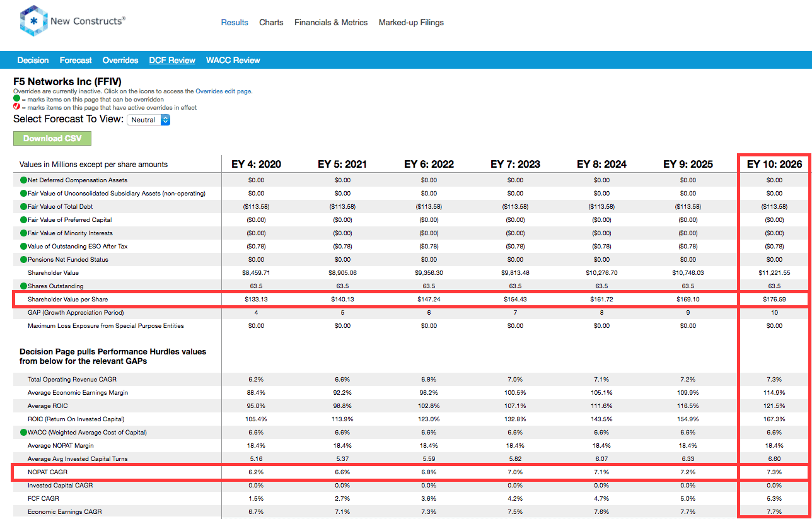The width and height of the screenshot is (812, 519).
Task: Click green override dot for Net Deferred Compensation Assets
Action: coord(23,180)
